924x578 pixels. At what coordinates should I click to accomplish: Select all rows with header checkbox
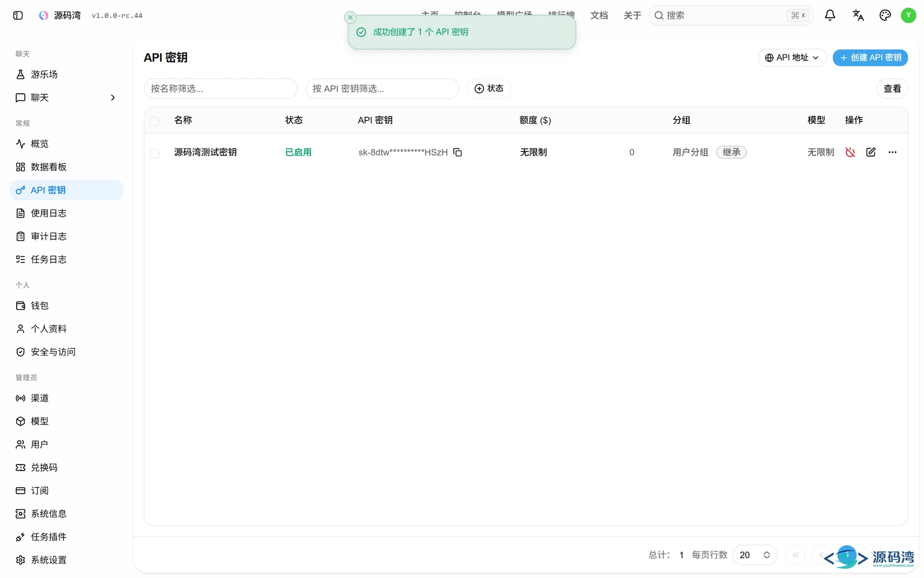[155, 121]
